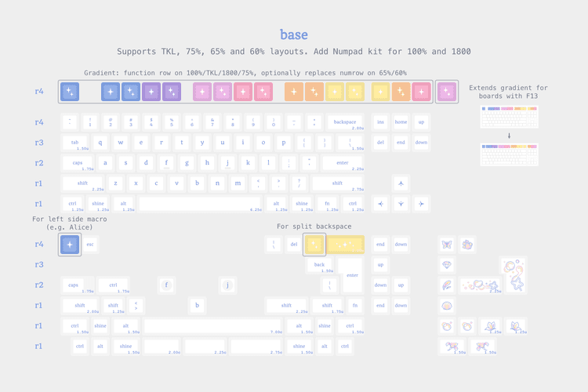Click the blue sparkle key beside esc
588x392 pixels.
tap(70, 244)
